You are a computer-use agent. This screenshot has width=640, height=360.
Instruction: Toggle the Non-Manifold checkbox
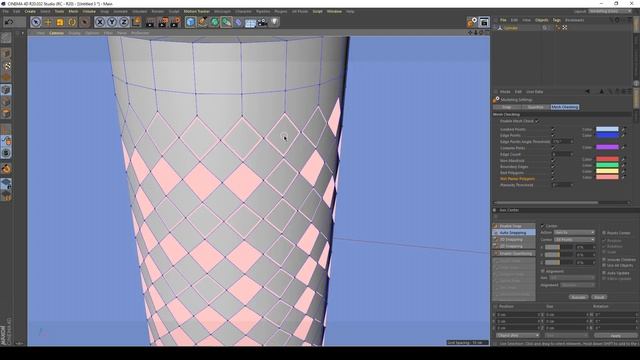553,161
